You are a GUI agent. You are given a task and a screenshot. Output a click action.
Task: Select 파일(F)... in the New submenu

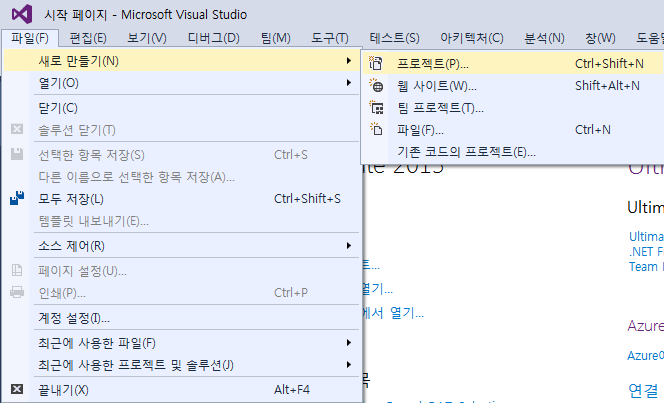(512, 130)
